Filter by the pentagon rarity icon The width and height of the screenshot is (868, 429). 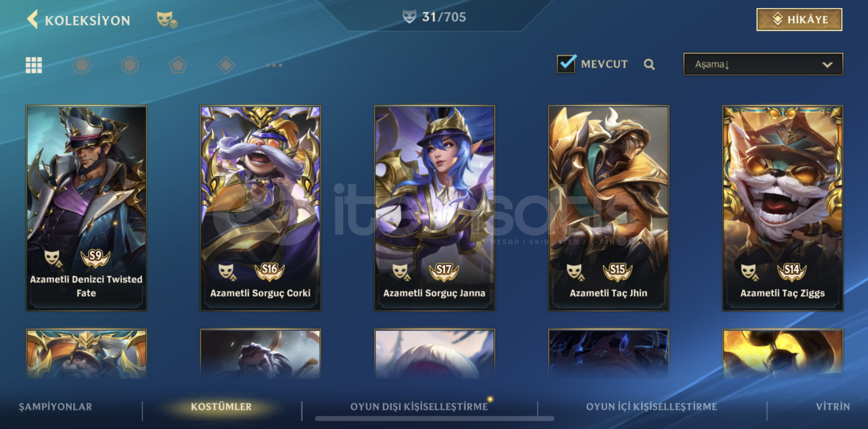point(178,65)
